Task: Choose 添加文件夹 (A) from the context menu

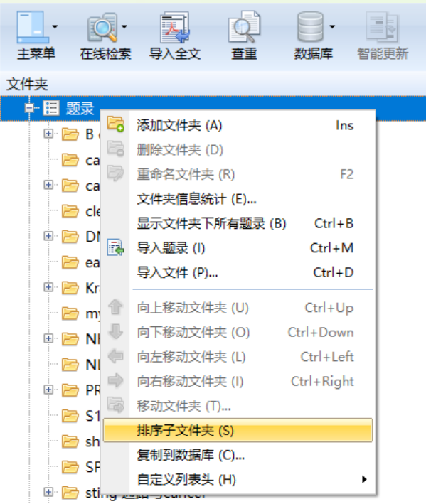Action: 238,125
